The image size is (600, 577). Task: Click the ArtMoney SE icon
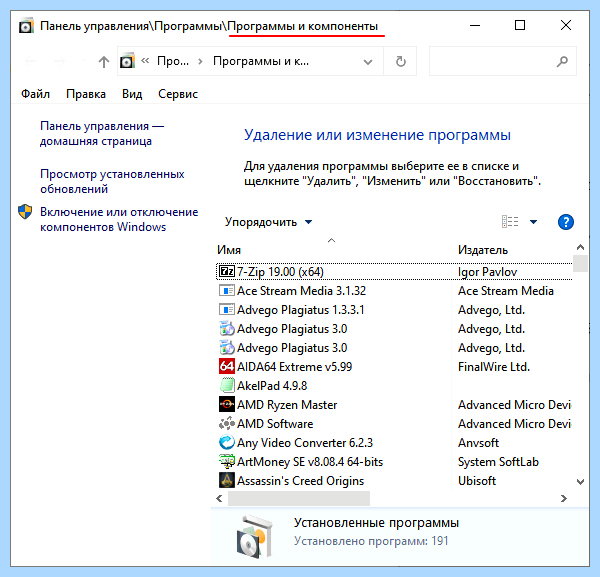(227, 461)
